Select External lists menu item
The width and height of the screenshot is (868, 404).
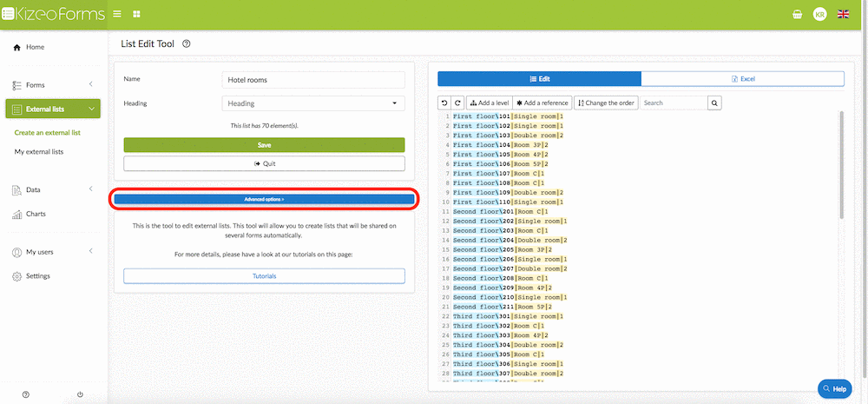[x=53, y=109]
